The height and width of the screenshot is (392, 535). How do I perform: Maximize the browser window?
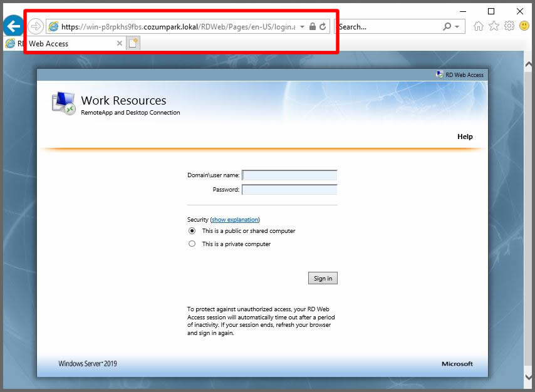click(491, 11)
